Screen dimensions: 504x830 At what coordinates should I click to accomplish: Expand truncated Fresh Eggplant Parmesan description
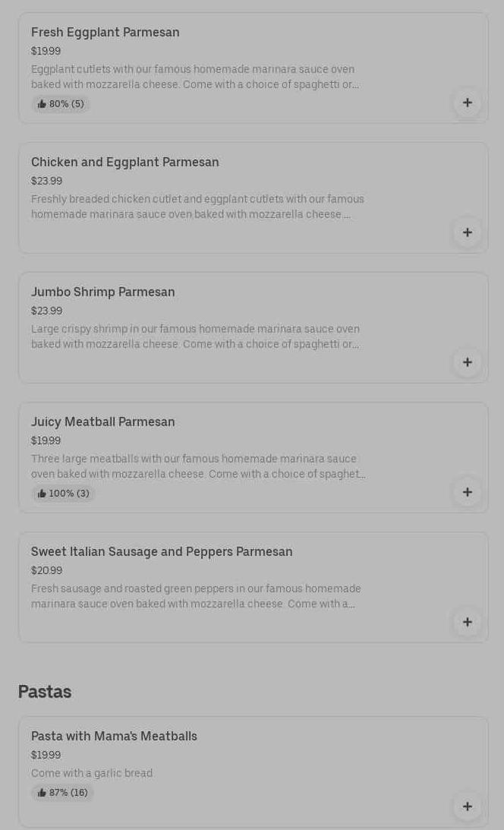[x=195, y=77]
